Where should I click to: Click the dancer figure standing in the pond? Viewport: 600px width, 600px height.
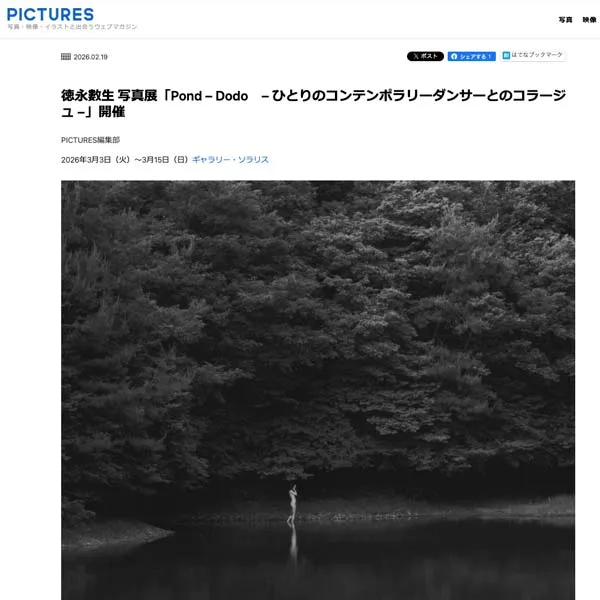tap(292, 503)
